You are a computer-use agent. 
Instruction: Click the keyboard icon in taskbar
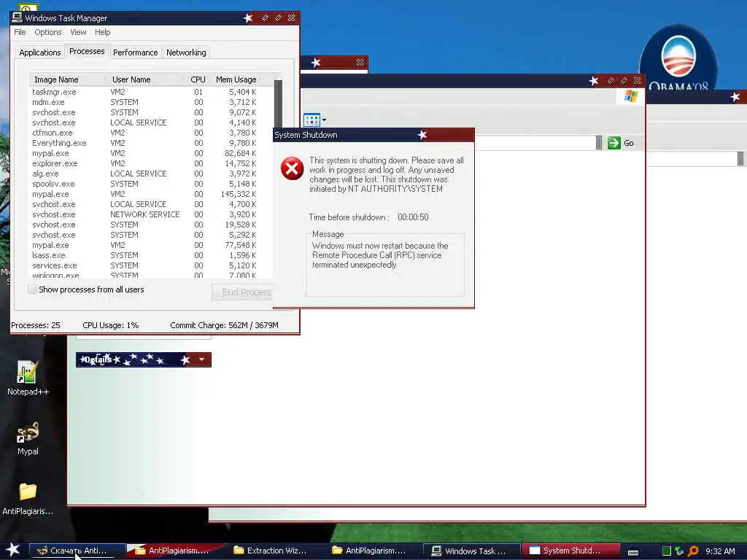tap(633, 552)
